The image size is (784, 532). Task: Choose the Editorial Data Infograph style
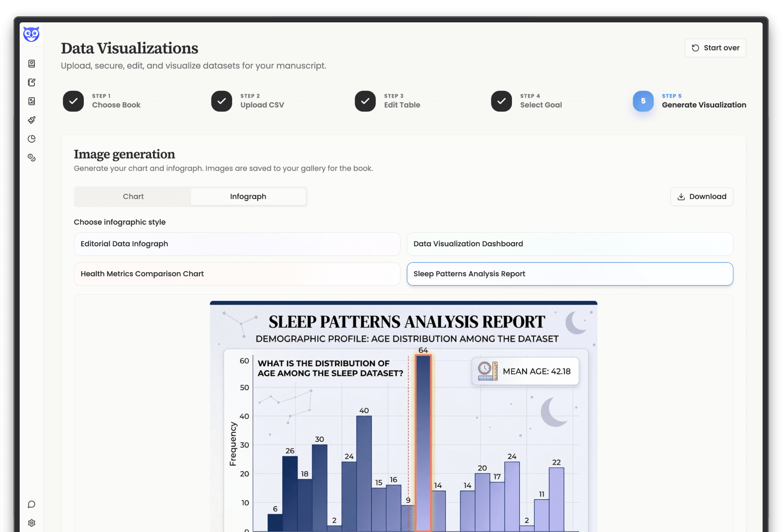tap(237, 244)
